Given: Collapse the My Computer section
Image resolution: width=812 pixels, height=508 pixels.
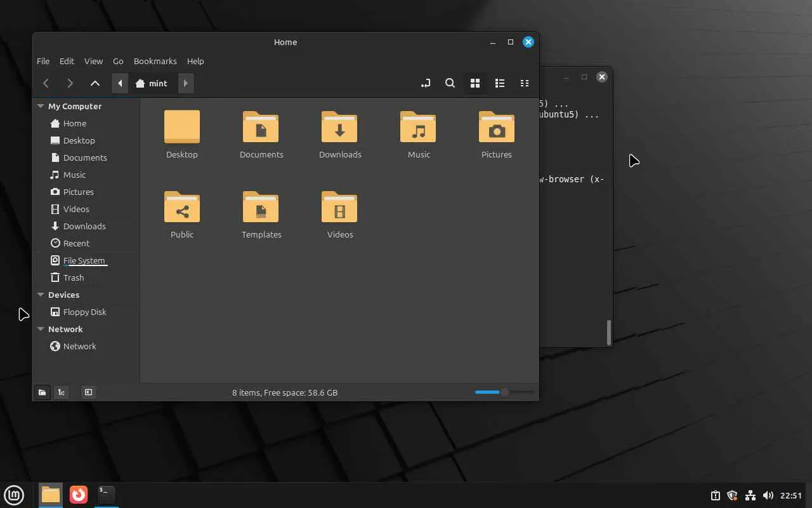Looking at the screenshot, I should tap(41, 107).
